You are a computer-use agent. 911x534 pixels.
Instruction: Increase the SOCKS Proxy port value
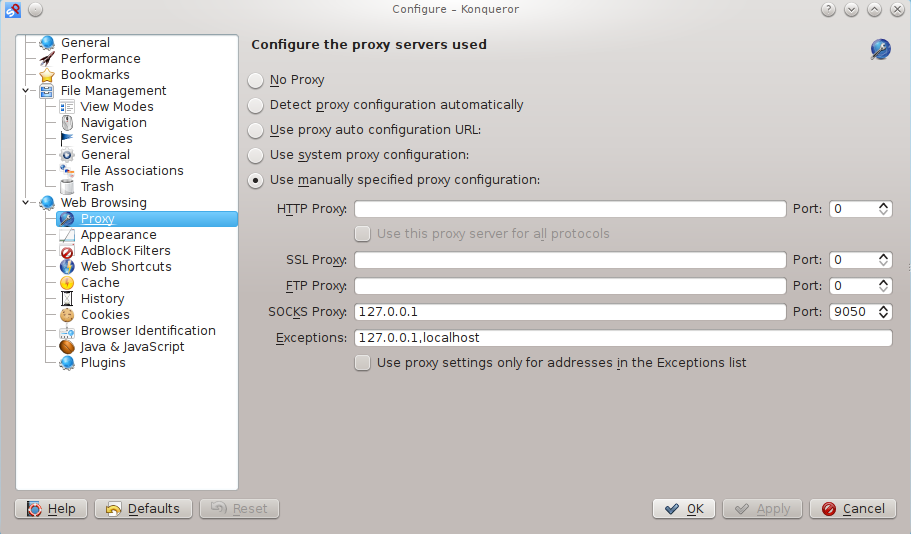[884, 308]
